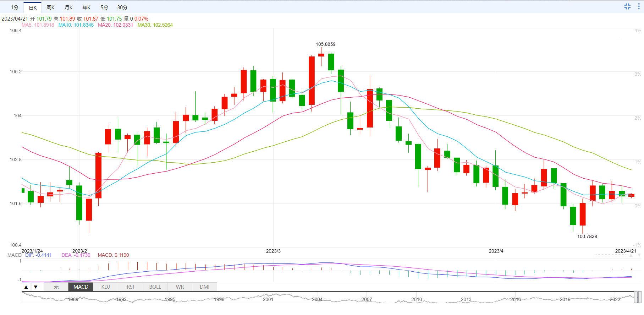
Task: Click the DIF: -0.4141 label
Action: 38,255
